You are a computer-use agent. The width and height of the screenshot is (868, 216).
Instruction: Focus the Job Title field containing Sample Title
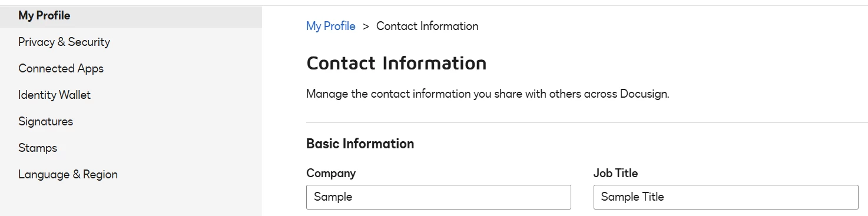tap(726, 197)
